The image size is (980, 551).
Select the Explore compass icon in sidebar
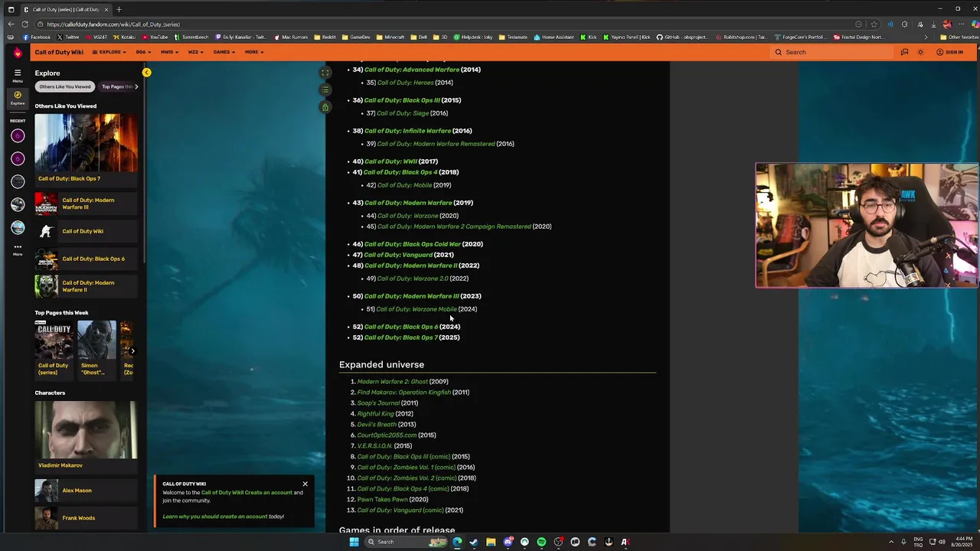coord(17,97)
